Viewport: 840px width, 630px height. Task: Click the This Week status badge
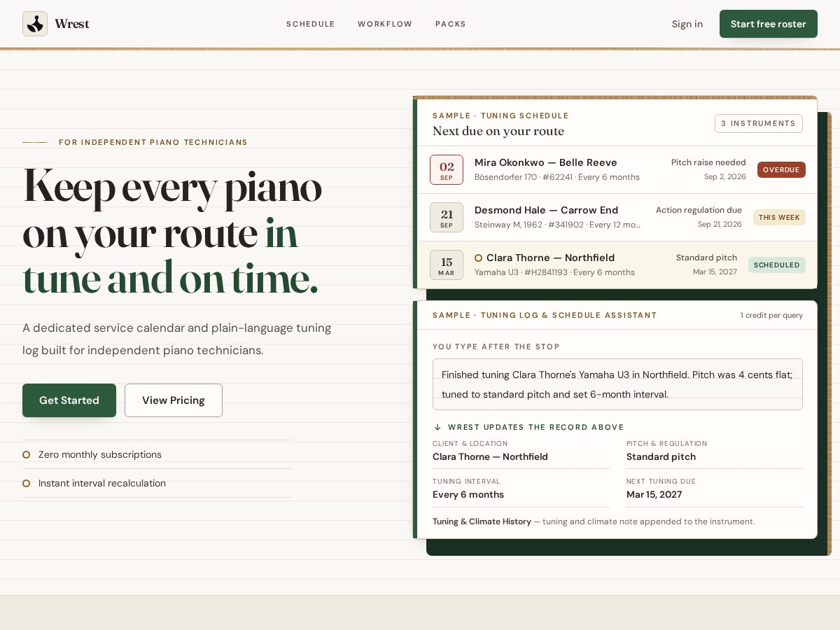click(779, 218)
